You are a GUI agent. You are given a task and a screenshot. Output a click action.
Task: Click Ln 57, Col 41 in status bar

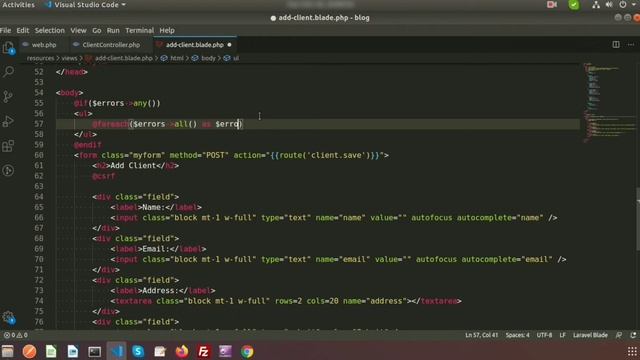click(x=482, y=335)
